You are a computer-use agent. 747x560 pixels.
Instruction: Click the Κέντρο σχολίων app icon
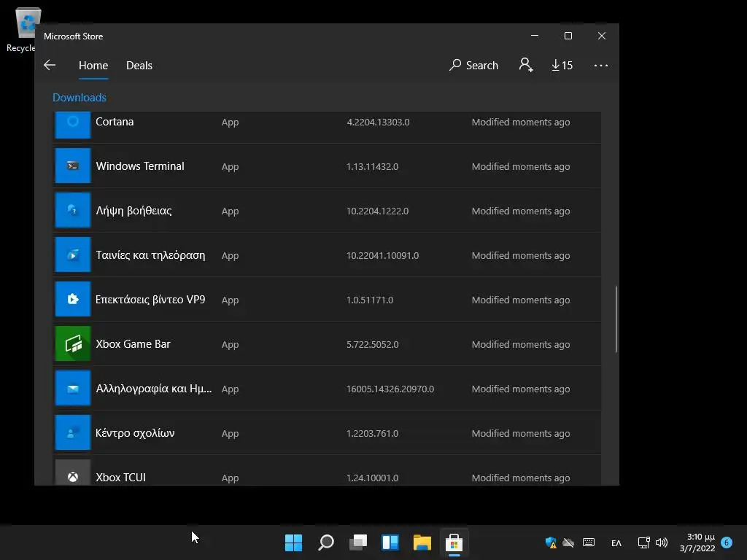click(x=73, y=432)
